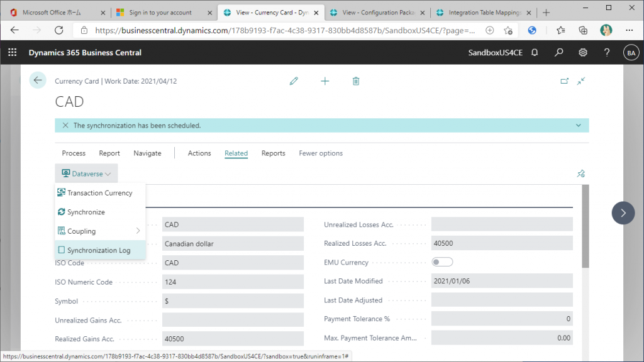Delete the CAD currency with trash icon
644x362 pixels.
click(356, 81)
